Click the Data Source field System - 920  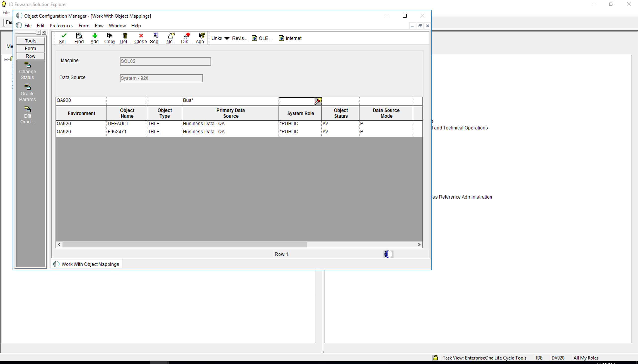pyautogui.click(x=161, y=78)
